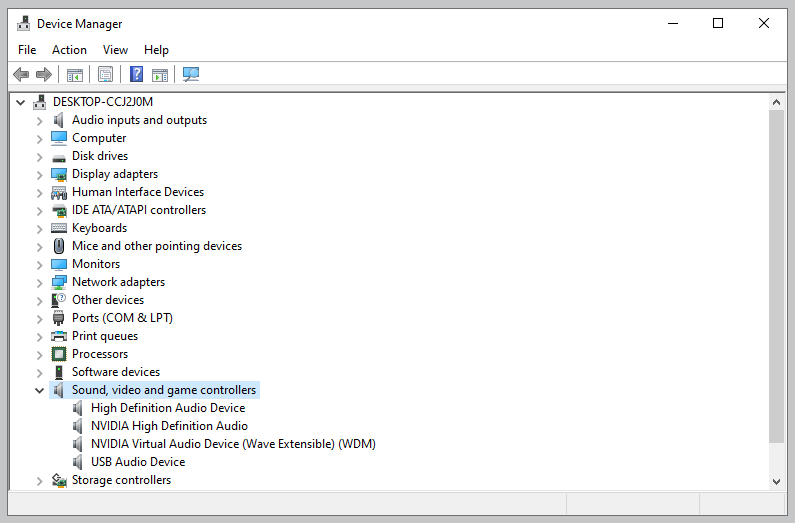The height and width of the screenshot is (523, 795).
Task: Expand the Other devices category
Action: tap(40, 301)
